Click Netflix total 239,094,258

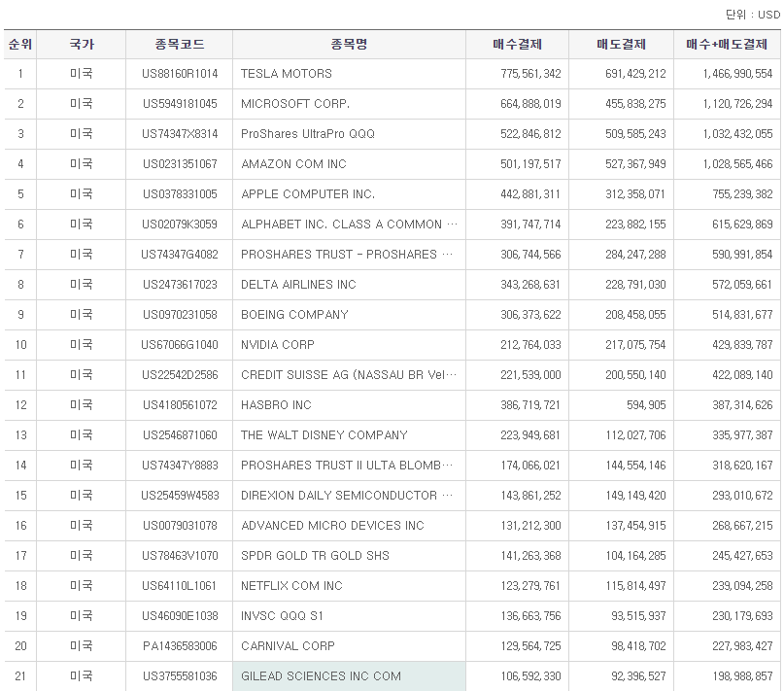click(x=742, y=585)
